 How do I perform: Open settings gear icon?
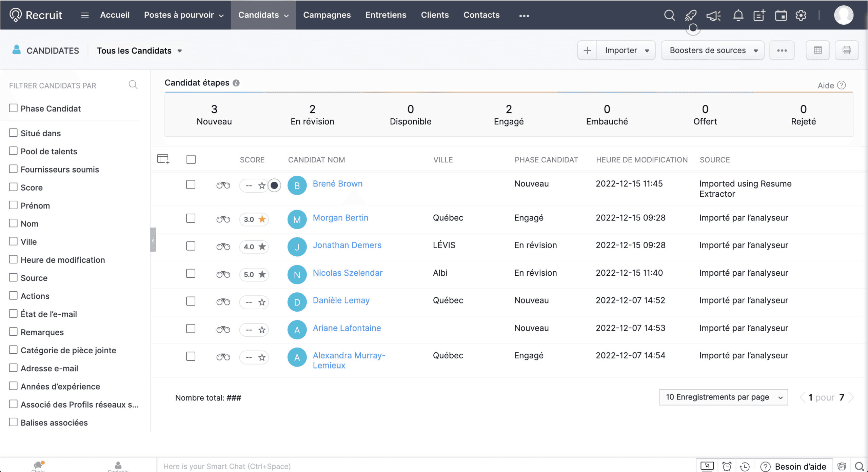click(801, 15)
